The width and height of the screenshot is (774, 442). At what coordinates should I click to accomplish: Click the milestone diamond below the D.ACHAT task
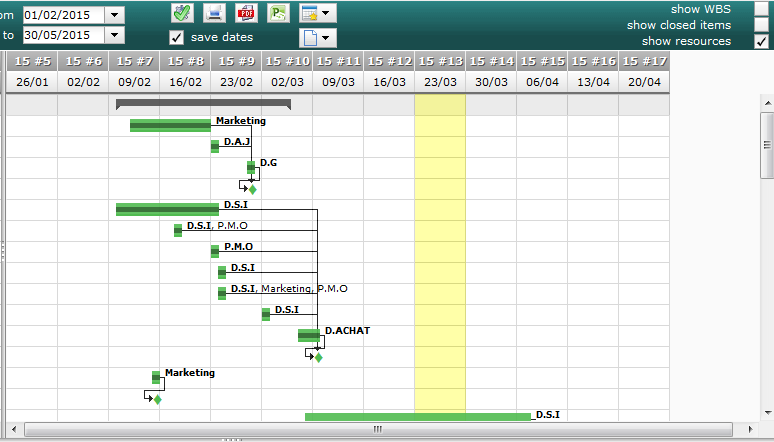coord(319,357)
